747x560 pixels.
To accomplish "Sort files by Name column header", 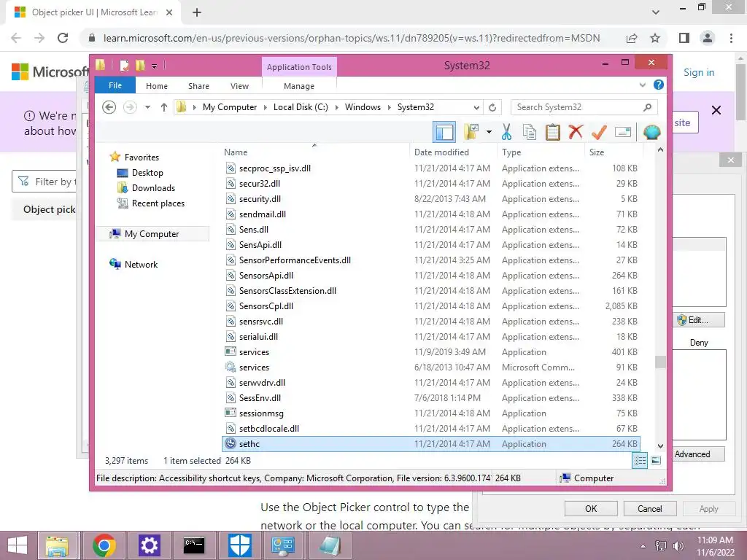I will pos(314,152).
